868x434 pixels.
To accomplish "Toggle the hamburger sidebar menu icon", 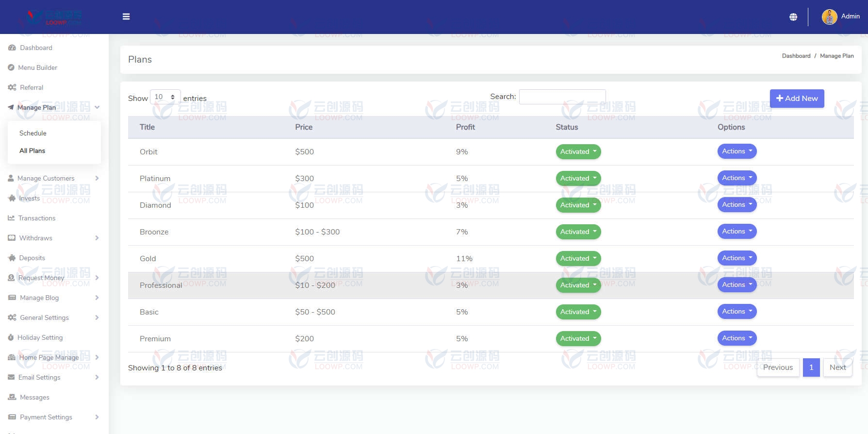I will click(x=126, y=17).
